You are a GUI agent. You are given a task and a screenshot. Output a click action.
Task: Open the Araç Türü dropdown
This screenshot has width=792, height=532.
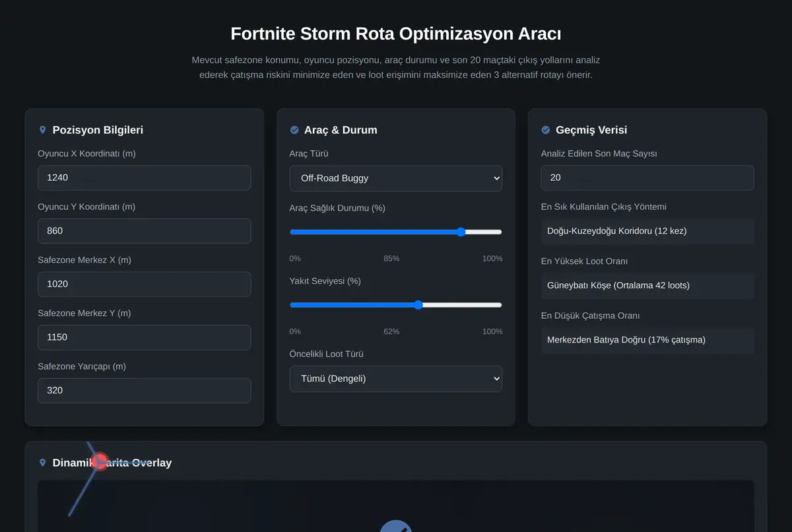[x=396, y=178]
